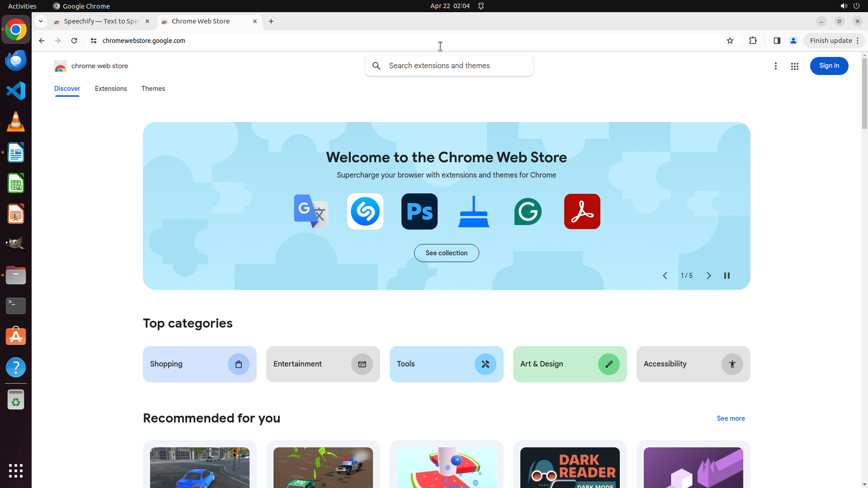
Task: Switch to the Extensions tab
Action: coord(111,89)
